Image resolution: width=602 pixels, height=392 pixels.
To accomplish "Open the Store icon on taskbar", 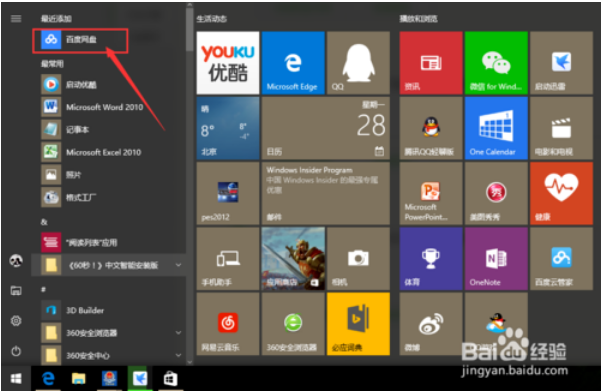I will [170, 379].
